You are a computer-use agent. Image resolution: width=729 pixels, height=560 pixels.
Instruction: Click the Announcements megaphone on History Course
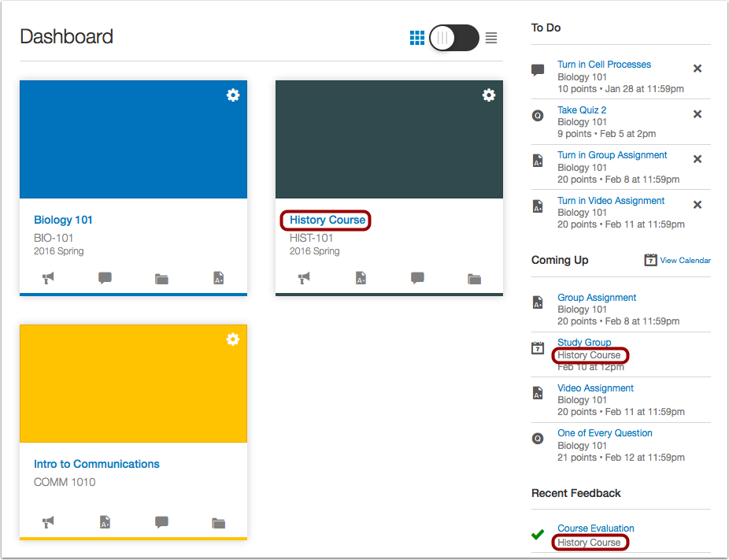pos(304,278)
